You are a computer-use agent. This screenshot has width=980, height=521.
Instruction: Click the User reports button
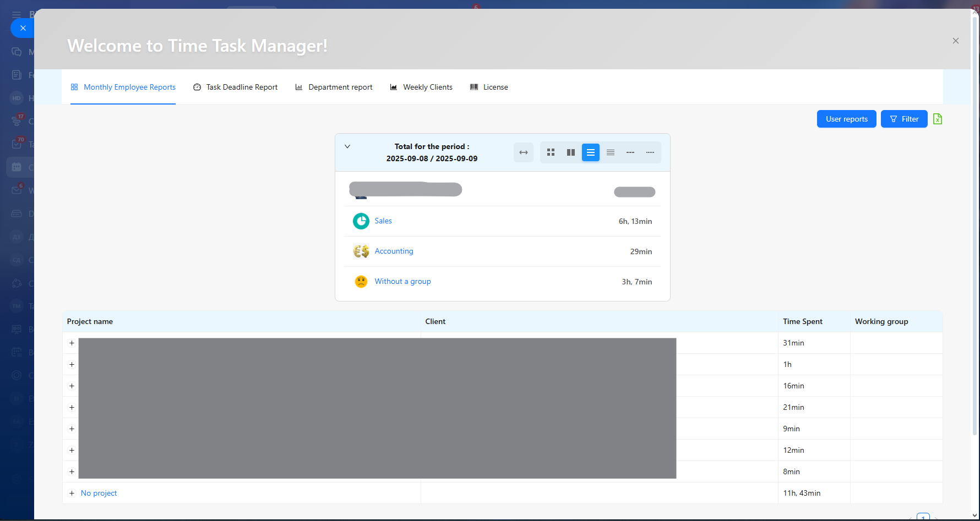(x=846, y=119)
